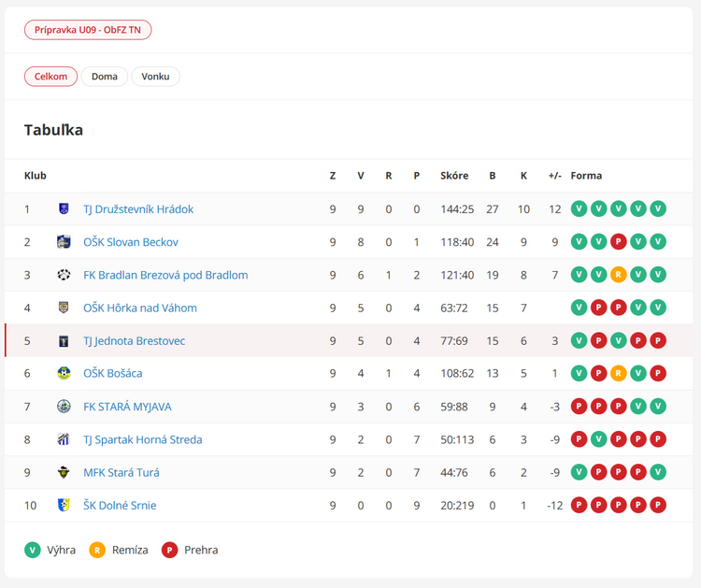Click TJ Jednota Brestovec crest icon
This screenshot has width=701, height=588.
[64, 341]
